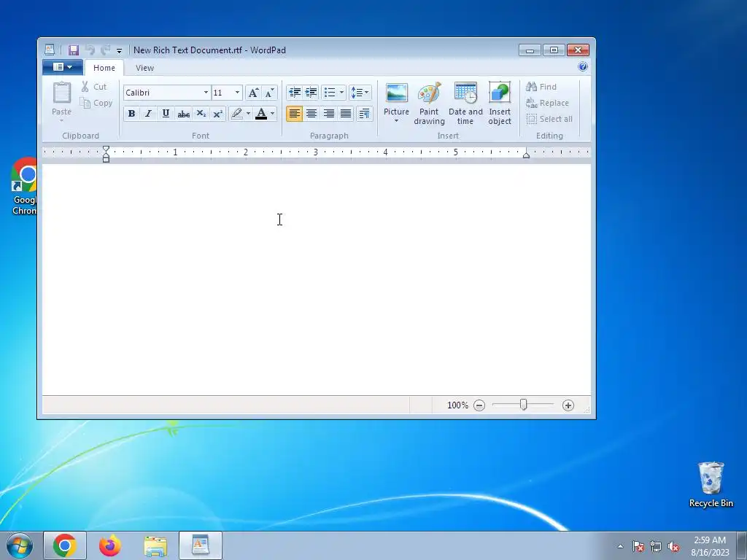This screenshot has height=560, width=747.
Task: Open Customize Quick Access Toolbar dropdown
Action: [x=119, y=50]
